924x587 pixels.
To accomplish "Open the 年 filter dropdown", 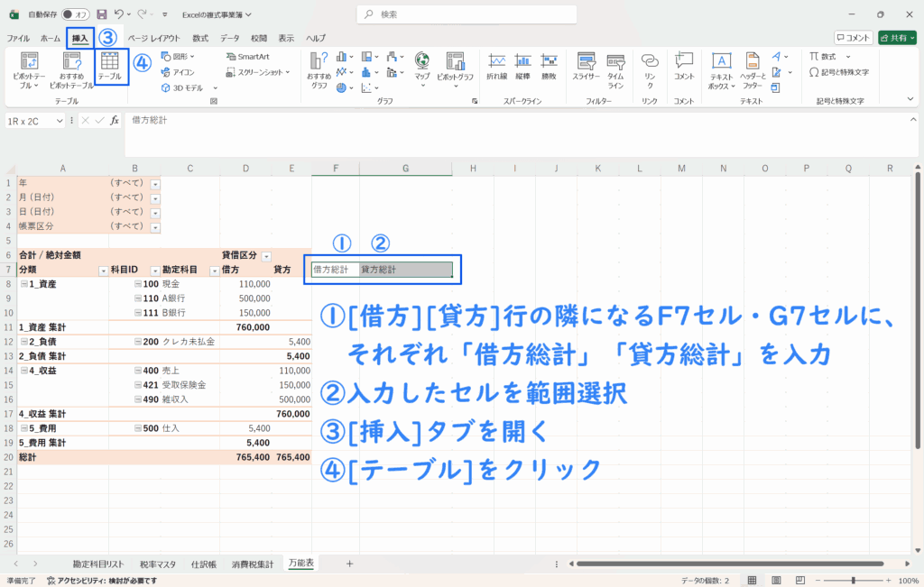I will coord(154,183).
